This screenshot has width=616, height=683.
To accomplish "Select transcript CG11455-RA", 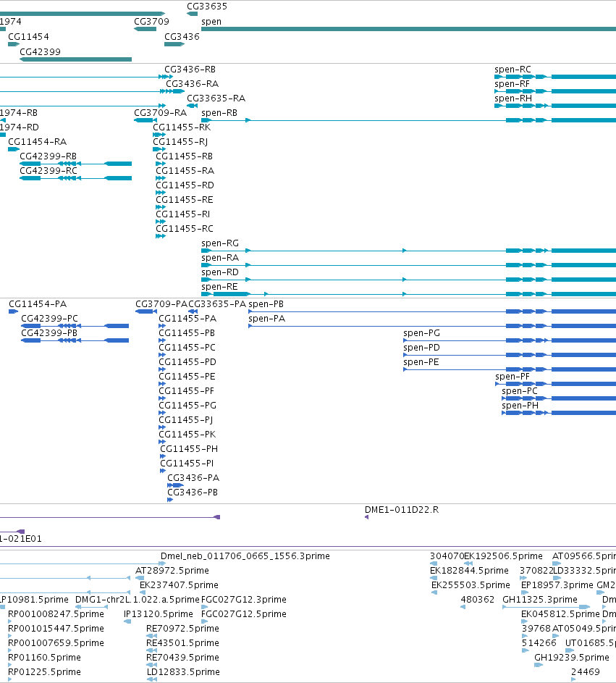I will pyautogui.click(x=161, y=178).
